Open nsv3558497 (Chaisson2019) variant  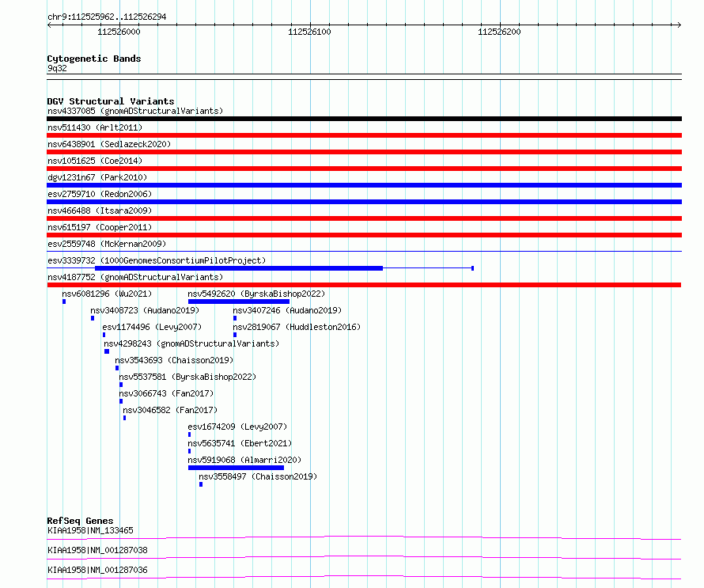coord(258,476)
